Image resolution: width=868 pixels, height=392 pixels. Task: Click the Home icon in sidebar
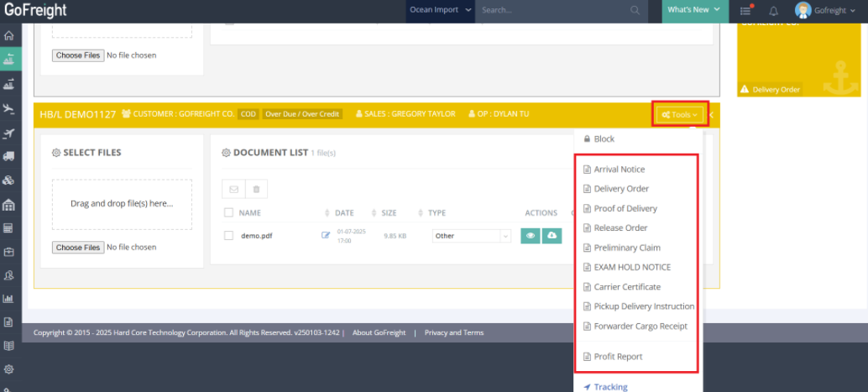click(9, 36)
